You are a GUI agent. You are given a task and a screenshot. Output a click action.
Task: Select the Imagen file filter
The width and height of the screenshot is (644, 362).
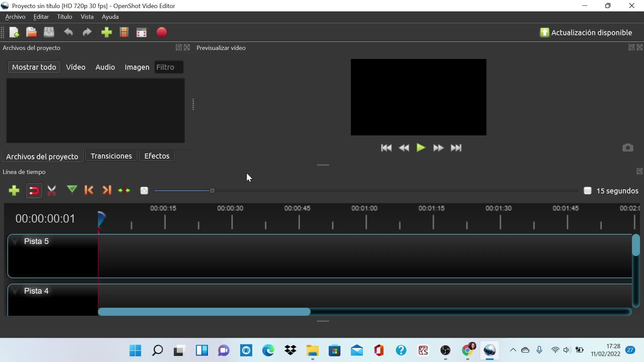[x=137, y=67]
